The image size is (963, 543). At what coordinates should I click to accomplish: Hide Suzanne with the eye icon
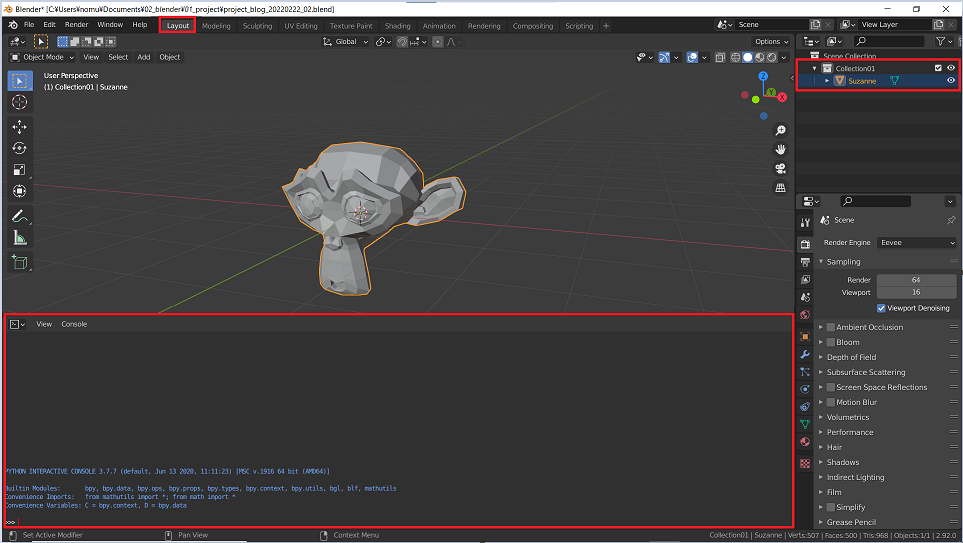(x=951, y=80)
